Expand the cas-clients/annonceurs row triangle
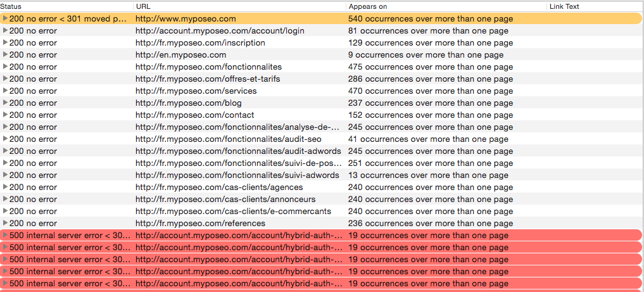The height and width of the screenshot is (292, 644). [5, 199]
